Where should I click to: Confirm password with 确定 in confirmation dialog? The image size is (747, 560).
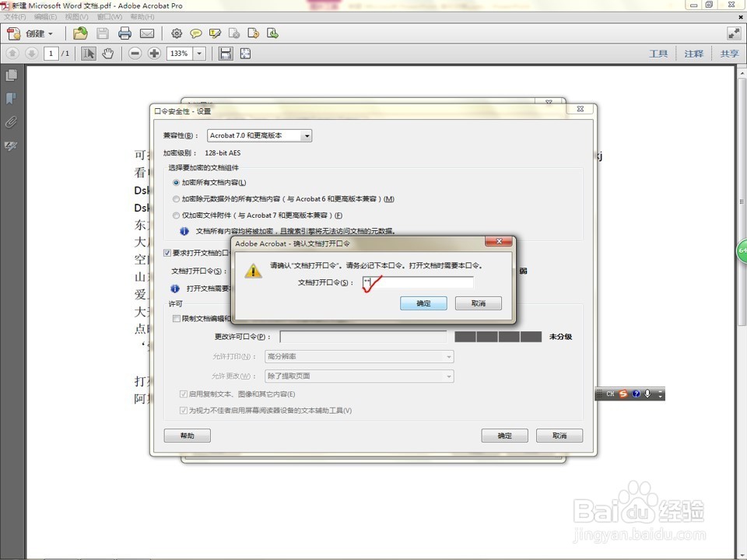point(423,303)
